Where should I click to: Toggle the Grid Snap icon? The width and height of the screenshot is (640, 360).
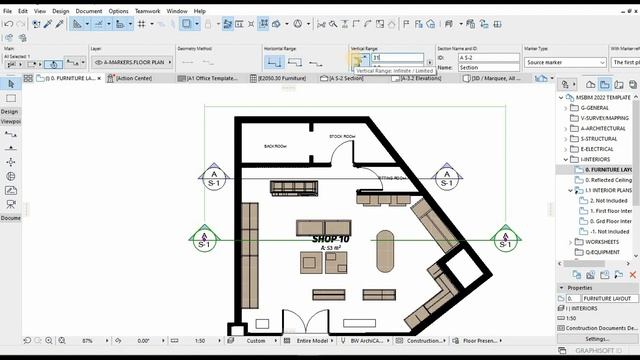pyautogui.click(x=142, y=24)
